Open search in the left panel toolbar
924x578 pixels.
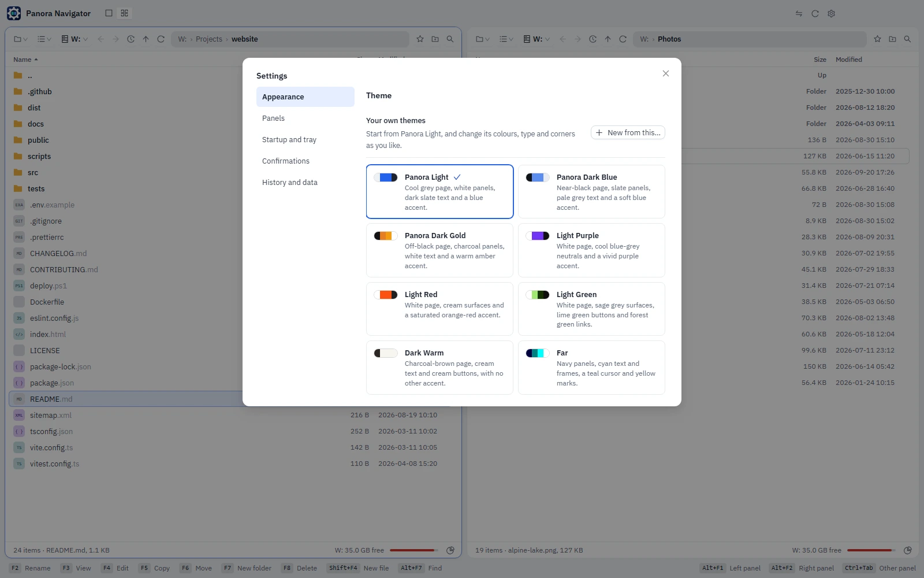click(450, 39)
